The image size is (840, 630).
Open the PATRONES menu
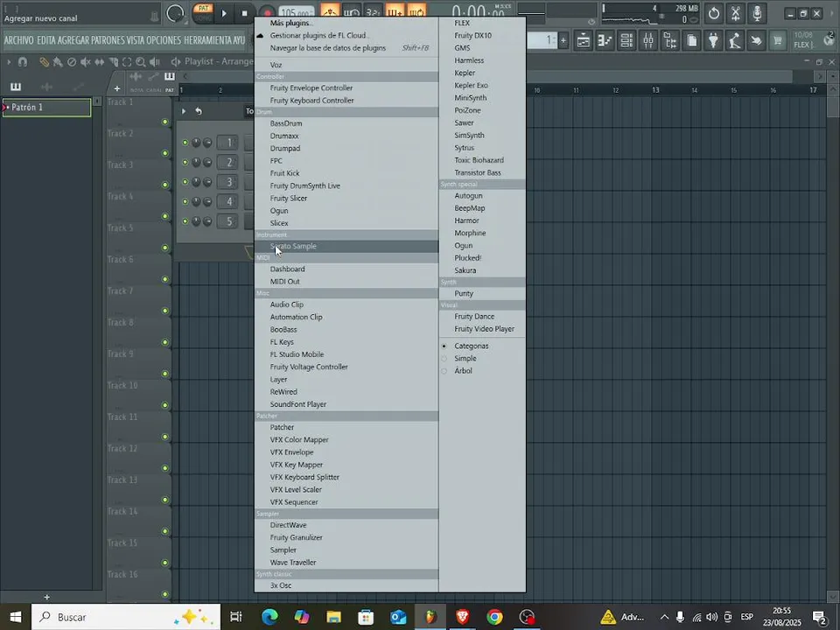point(108,41)
